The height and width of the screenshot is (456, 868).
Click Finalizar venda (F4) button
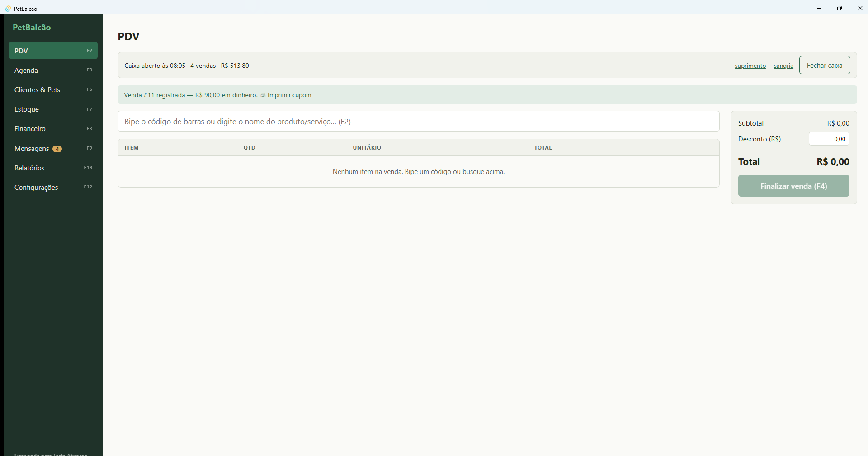(794, 186)
